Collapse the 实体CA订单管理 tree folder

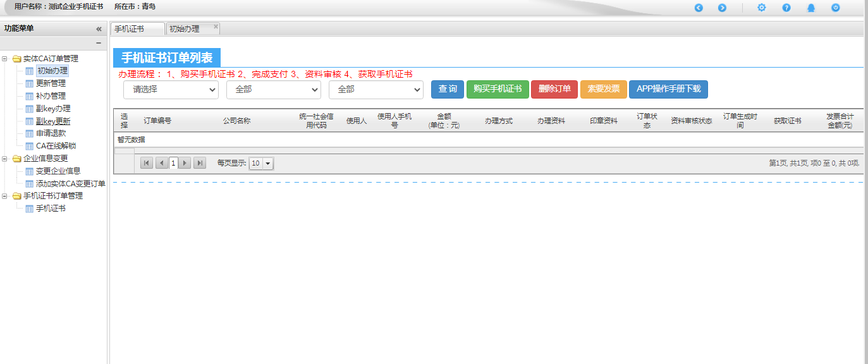tap(5, 59)
